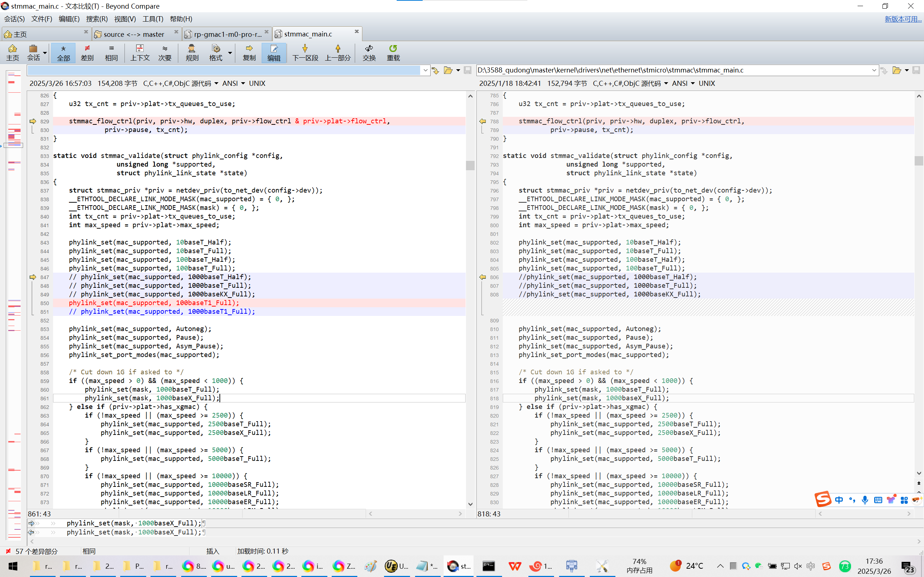Go to Previous Part (上一部分) arrow

click(x=337, y=52)
